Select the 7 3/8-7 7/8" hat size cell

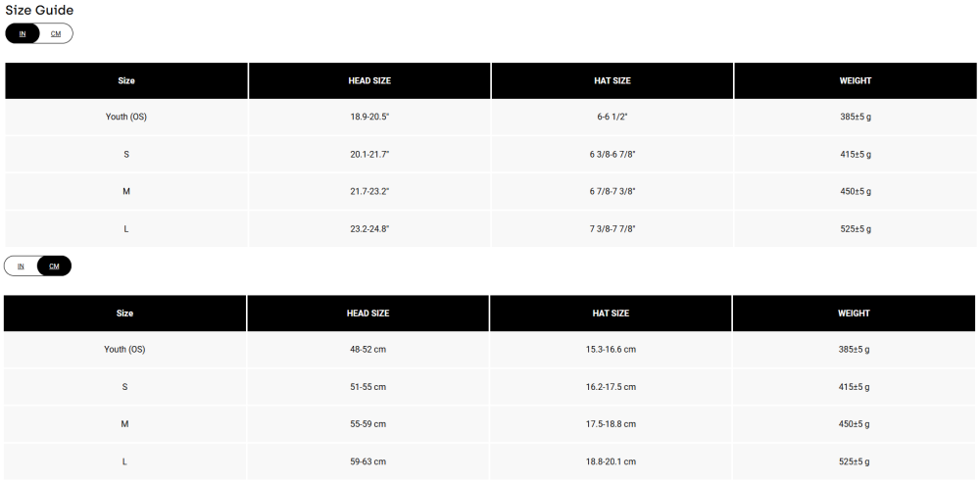[x=612, y=228]
